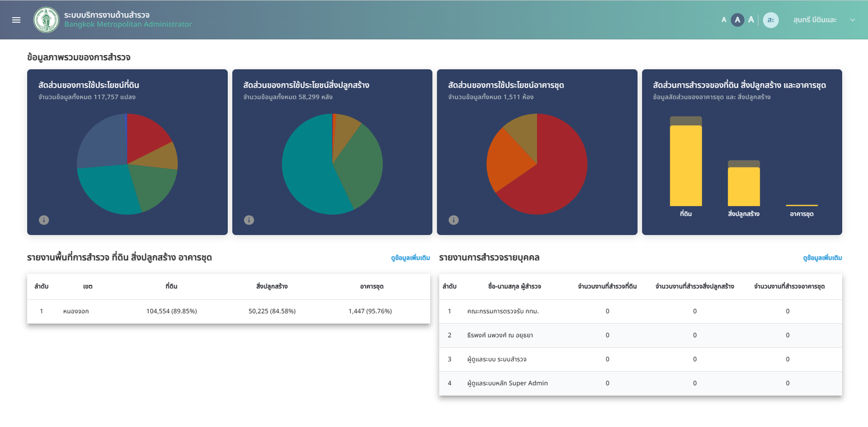Select the small font size A
Screen dimensions: 868x427
point(724,20)
